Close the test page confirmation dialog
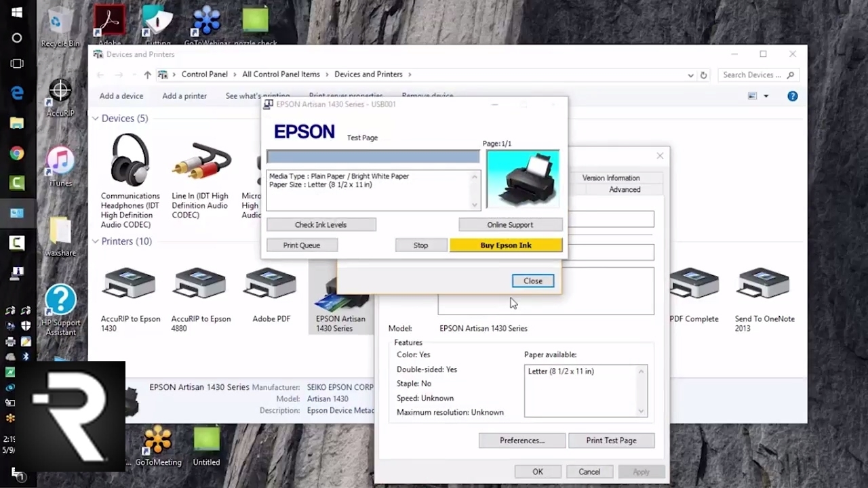 [533, 281]
